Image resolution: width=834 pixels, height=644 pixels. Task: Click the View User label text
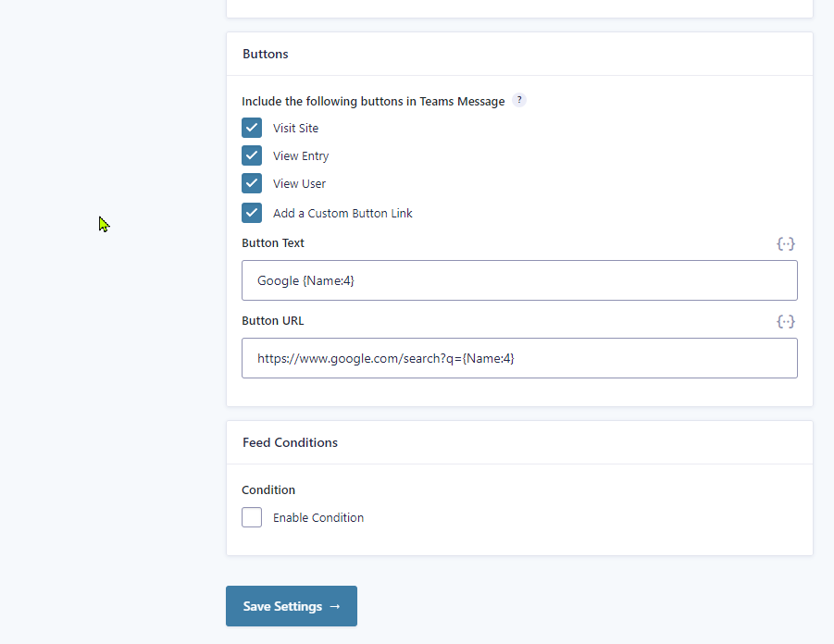[x=299, y=182]
